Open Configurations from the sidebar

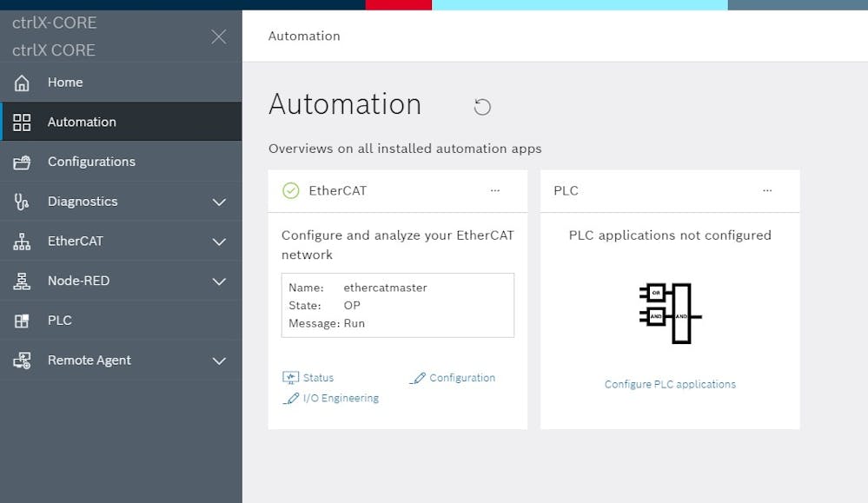[122, 162]
